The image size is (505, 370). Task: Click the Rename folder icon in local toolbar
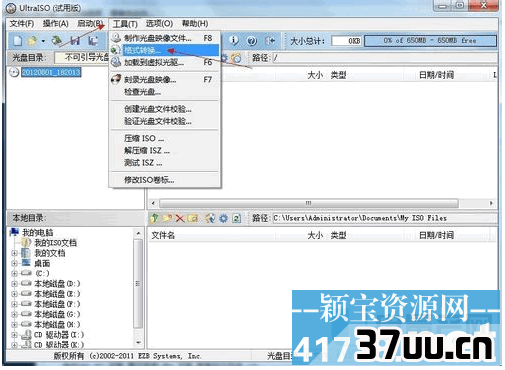tap(193, 218)
